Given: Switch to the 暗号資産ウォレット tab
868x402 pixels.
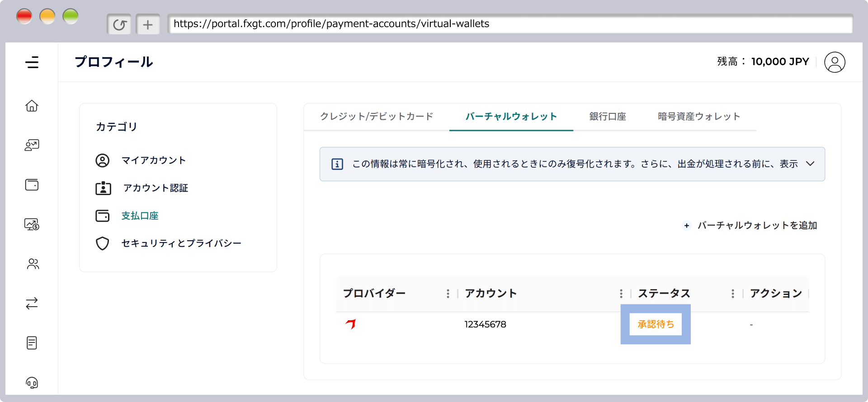Looking at the screenshot, I should [x=699, y=117].
